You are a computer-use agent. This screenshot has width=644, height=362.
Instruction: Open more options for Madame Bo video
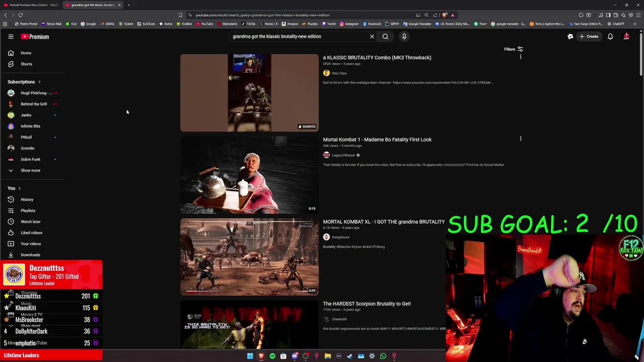click(x=521, y=139)
